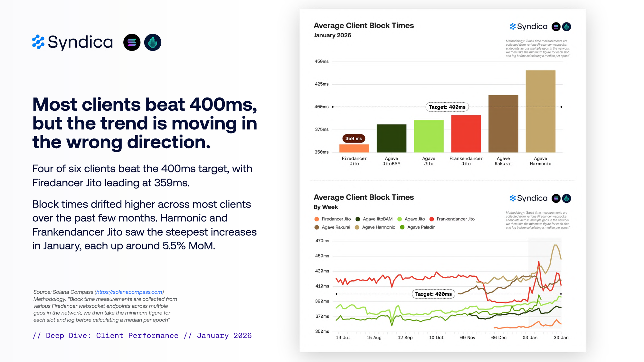Click the 359 ms bar label
This screenshot has height=362, width=644.
click(x=354, y=139)
